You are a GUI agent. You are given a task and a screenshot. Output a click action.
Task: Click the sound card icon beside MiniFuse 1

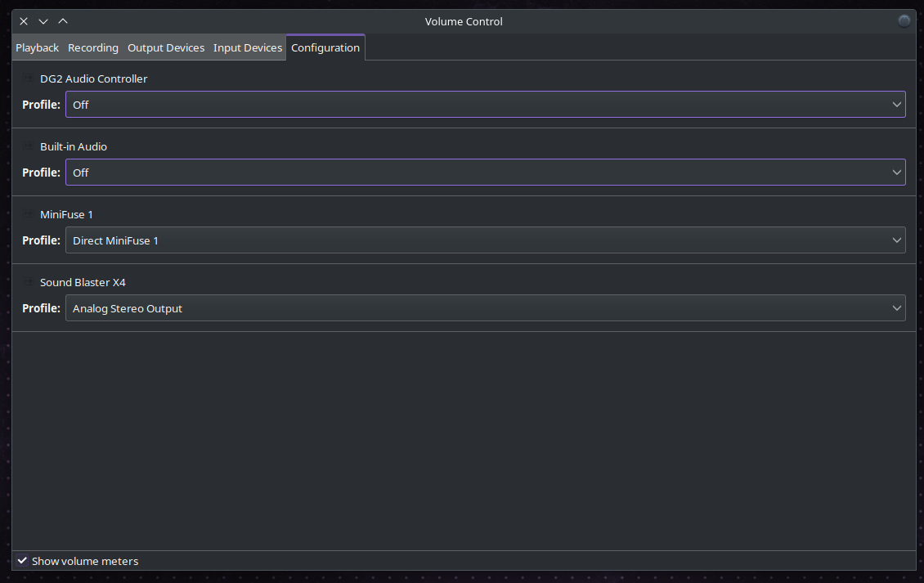28,214
